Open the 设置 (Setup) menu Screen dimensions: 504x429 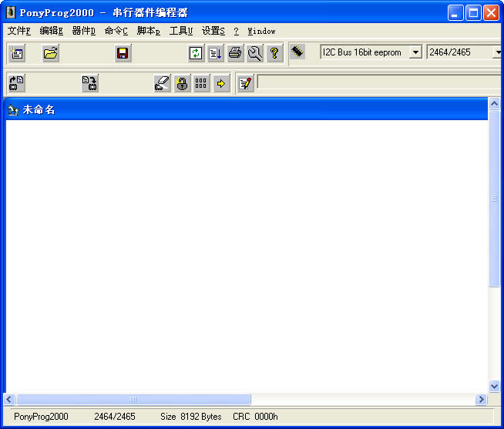(213, 32)
